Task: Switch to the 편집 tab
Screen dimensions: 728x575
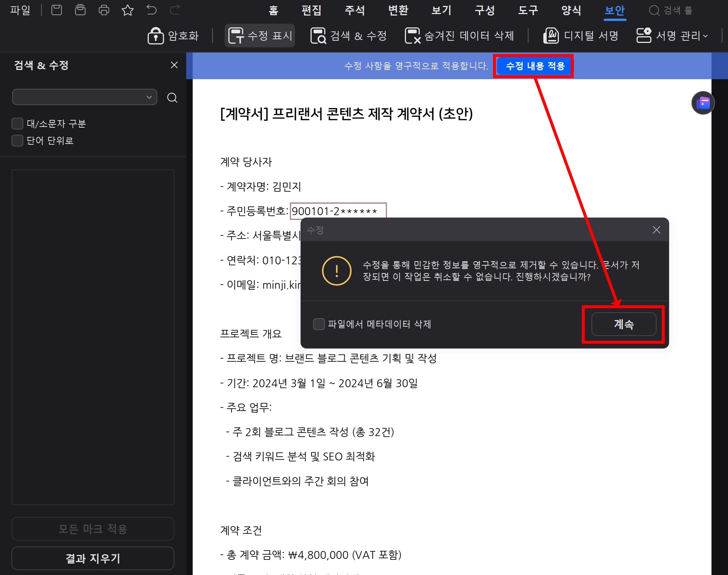Action: 311,10
